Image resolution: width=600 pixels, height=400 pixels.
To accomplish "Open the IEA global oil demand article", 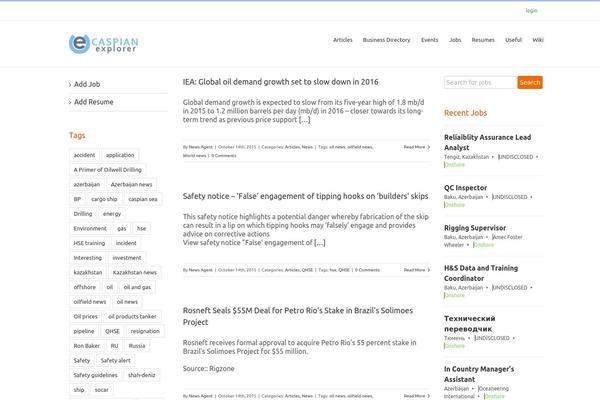I will tap(280, 82).
